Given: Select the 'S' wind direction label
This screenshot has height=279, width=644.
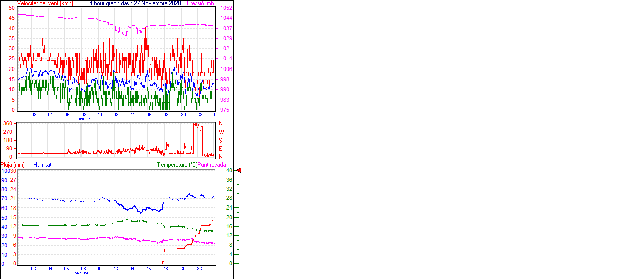Looking at the screenshot, I should pyautogui.click(x=220, y=140).
